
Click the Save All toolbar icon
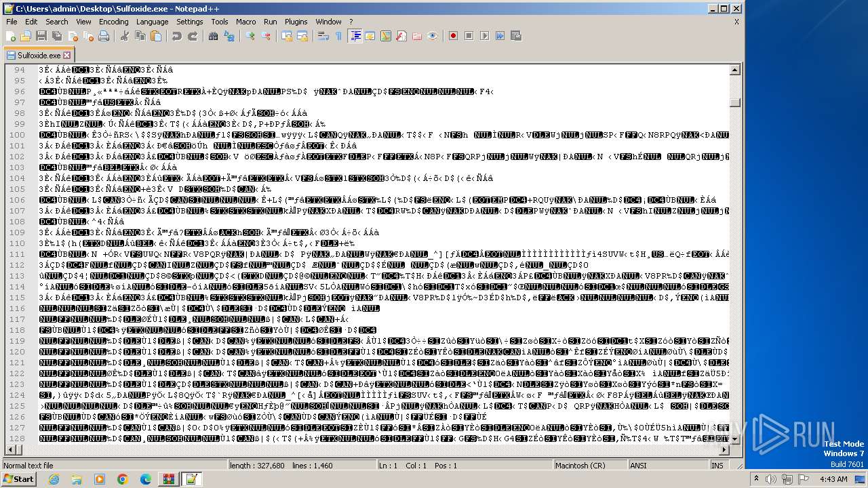[56, 36]
